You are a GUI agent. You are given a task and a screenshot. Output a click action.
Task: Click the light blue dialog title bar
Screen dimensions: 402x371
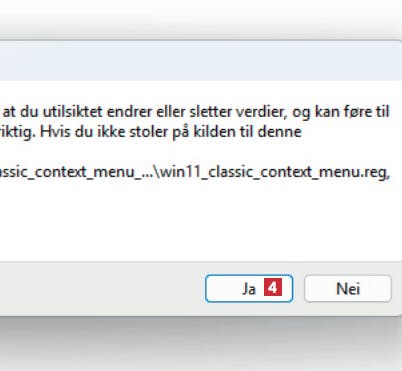[x=201, y=61]
